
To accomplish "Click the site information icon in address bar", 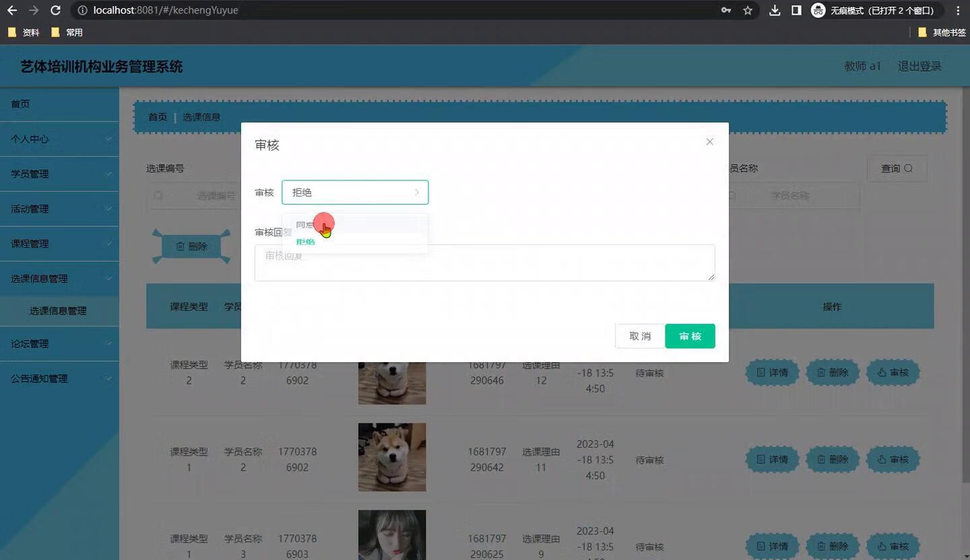I will tap(82, 10).
